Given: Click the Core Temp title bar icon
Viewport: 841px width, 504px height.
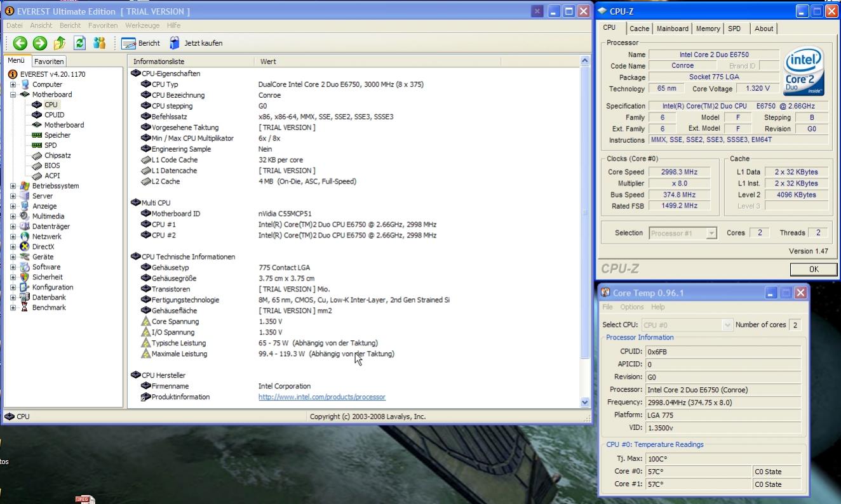Looking at the screenshot, I should pos(606,293).
